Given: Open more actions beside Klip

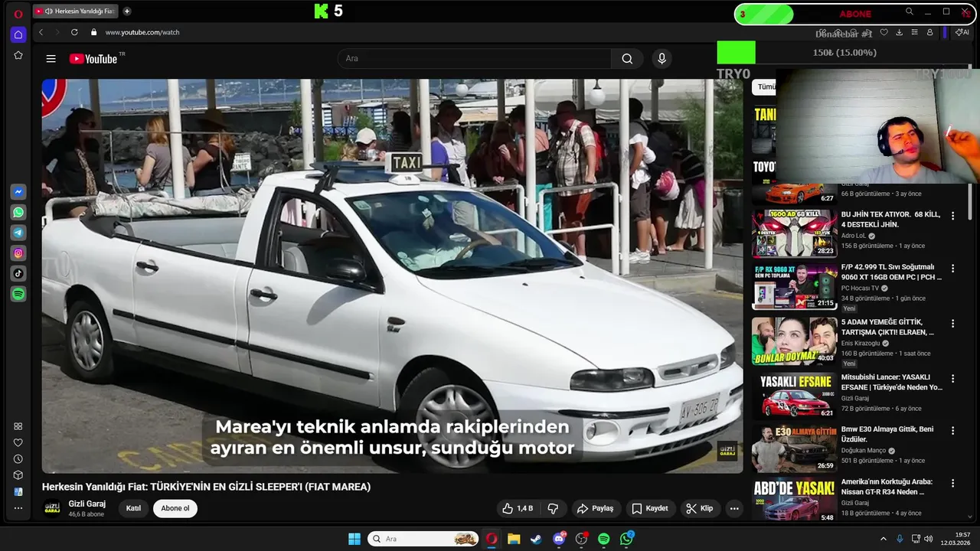Looking at the screenshot, I should point(734,508).
